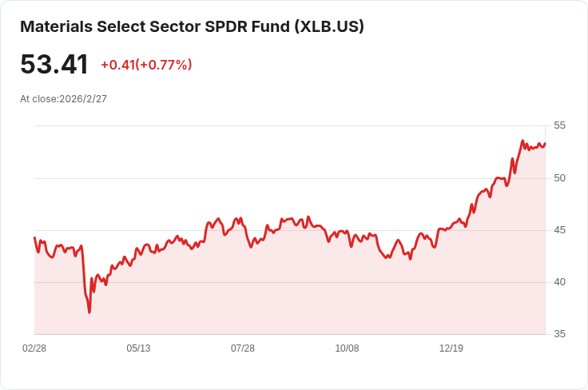Click the leftmost start of the price line
Viewport: 588px width, 390px height.
coord(34,237)
